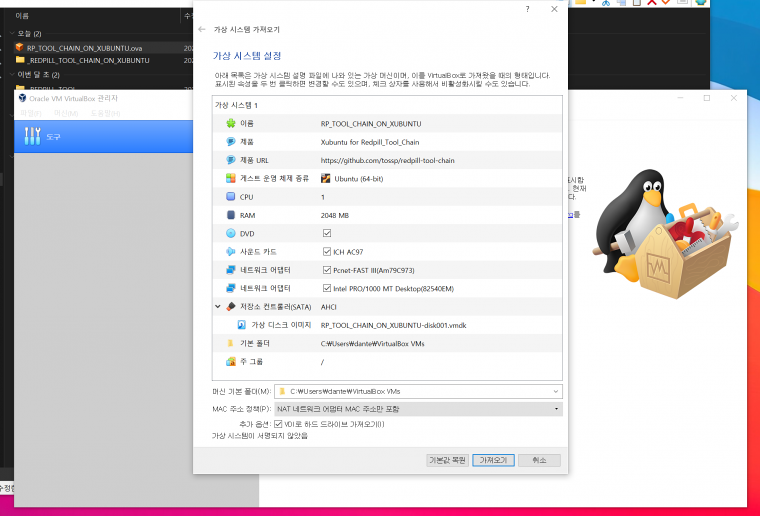This screenshot has height=516, width=760.
Task: Click the back arrow in import wizard
Action: pos(202,30)
